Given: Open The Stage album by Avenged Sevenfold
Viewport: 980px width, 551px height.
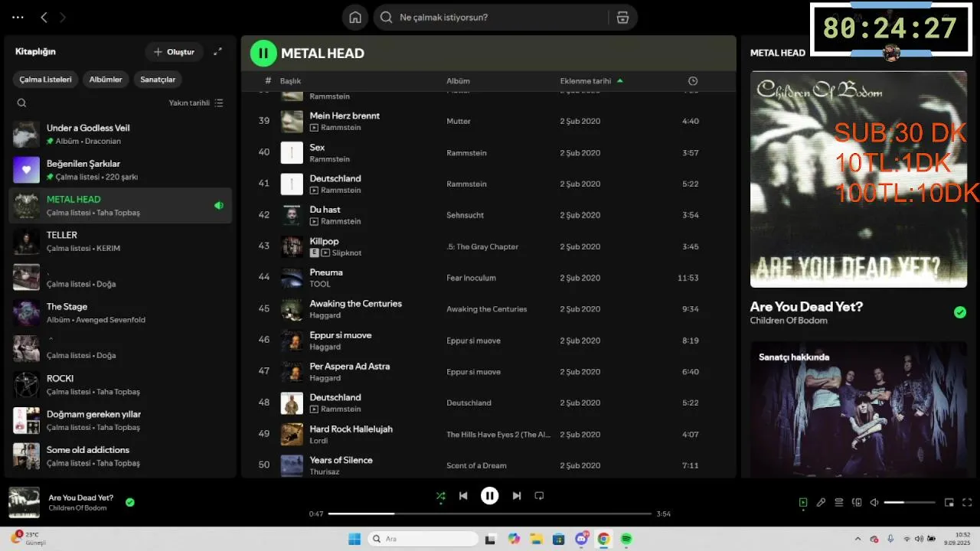Looking at the screenshot, I should tap(120, 313).
